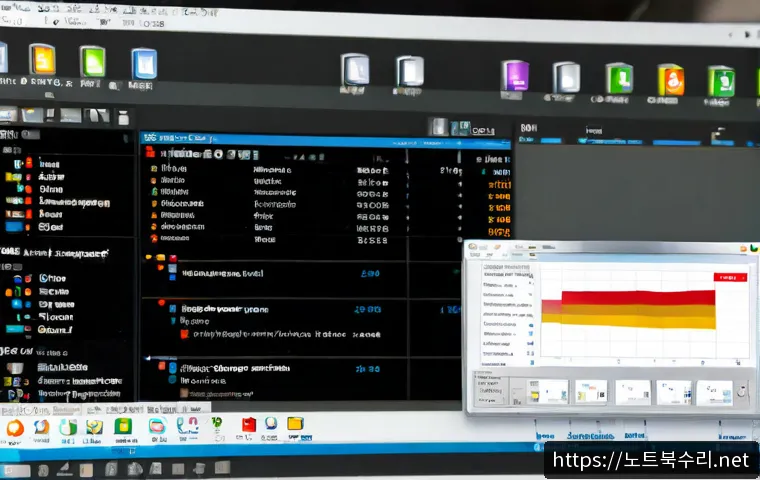
Task: Click the red band of the stacked chart
Action: tap(638, 298)
